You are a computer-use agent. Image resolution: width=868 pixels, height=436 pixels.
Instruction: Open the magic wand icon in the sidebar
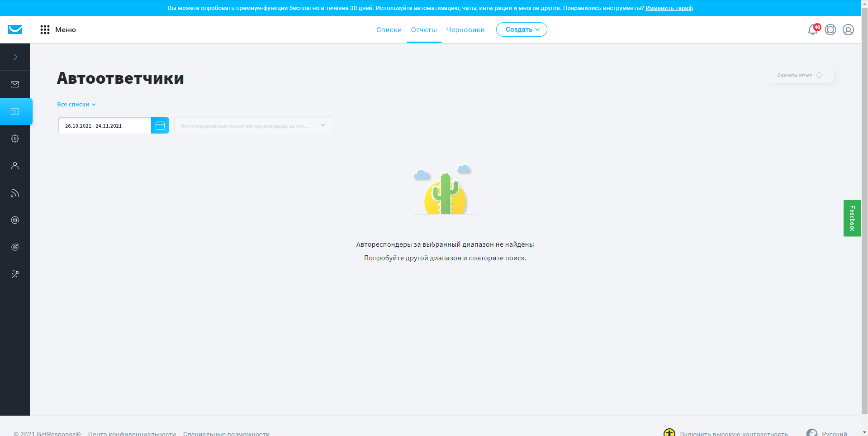point(15,274)
